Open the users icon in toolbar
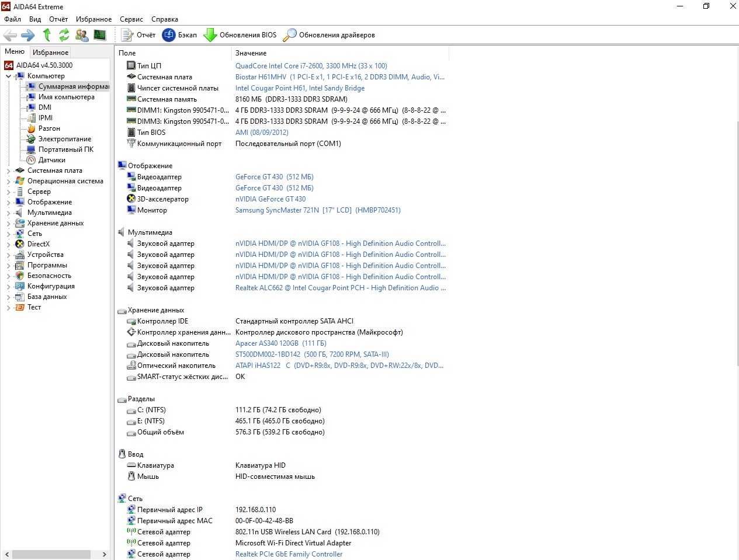Viewport: 739px width, 560px height. point(82,35)
